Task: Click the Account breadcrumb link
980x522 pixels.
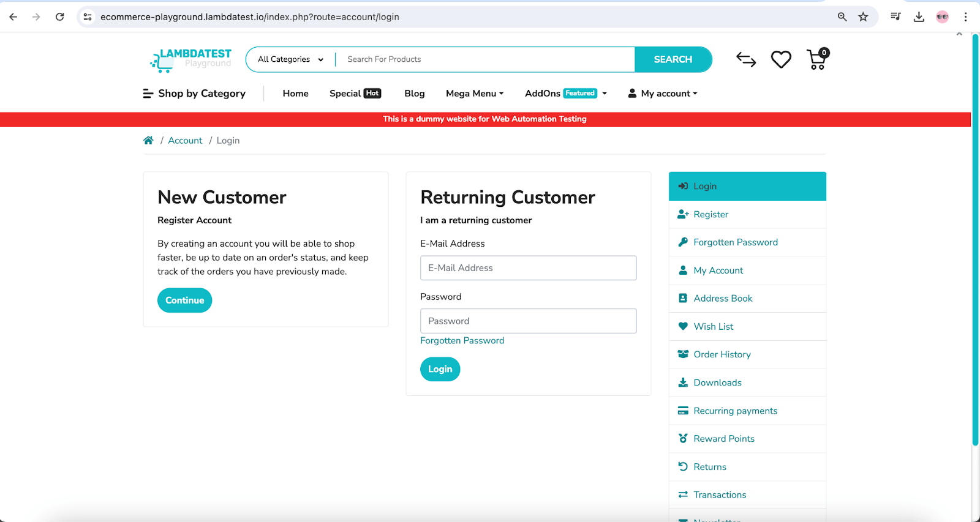Action: (185, 141)
